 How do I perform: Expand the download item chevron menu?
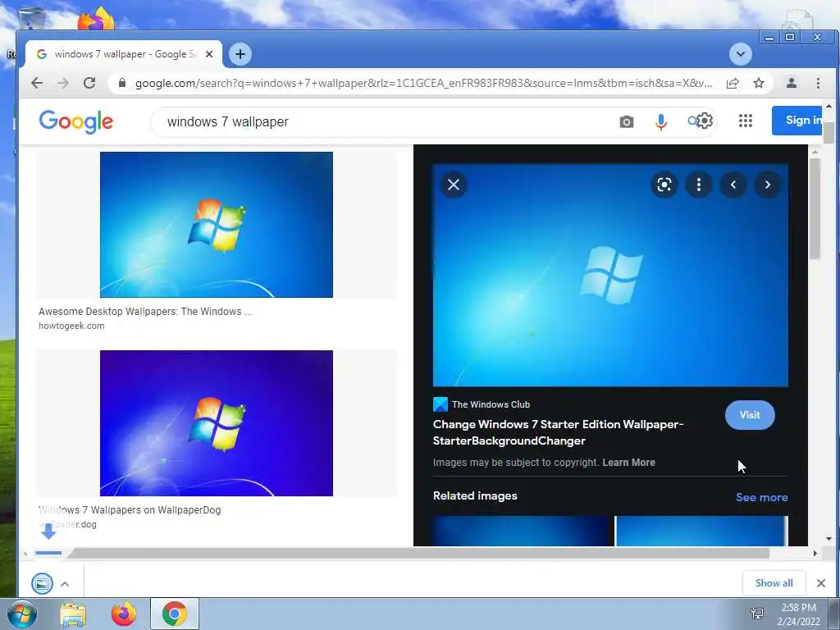tap(65, 584)
